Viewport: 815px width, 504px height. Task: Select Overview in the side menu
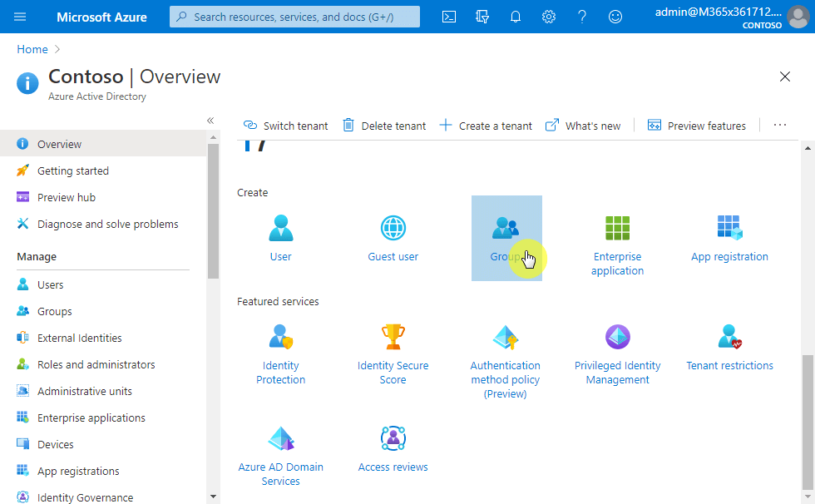click(x=103, y=144)
